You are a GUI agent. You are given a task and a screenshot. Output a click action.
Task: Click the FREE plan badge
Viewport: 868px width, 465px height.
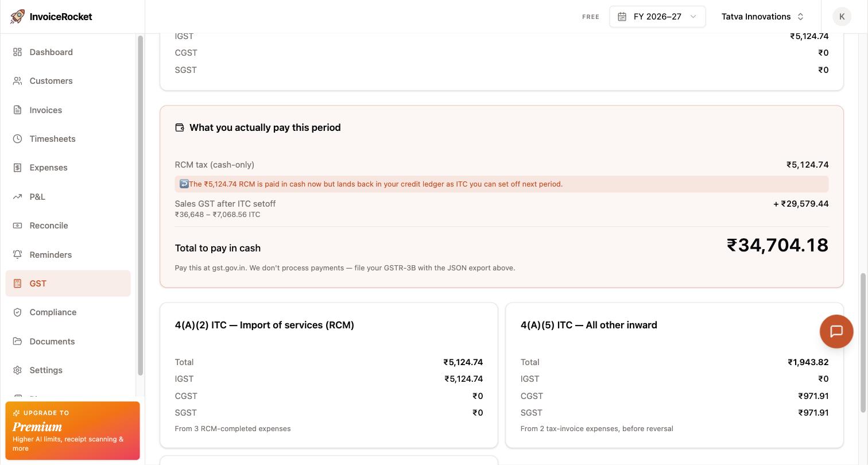point(591,17)
